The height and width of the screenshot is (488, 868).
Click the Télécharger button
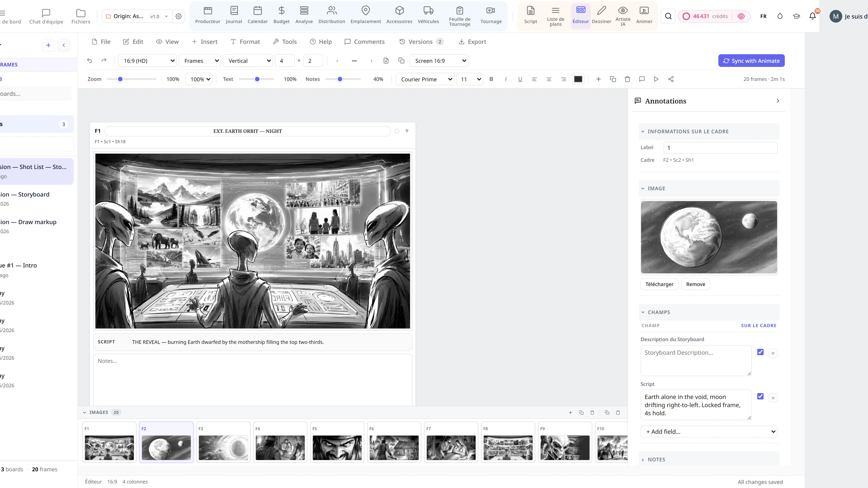659,284
